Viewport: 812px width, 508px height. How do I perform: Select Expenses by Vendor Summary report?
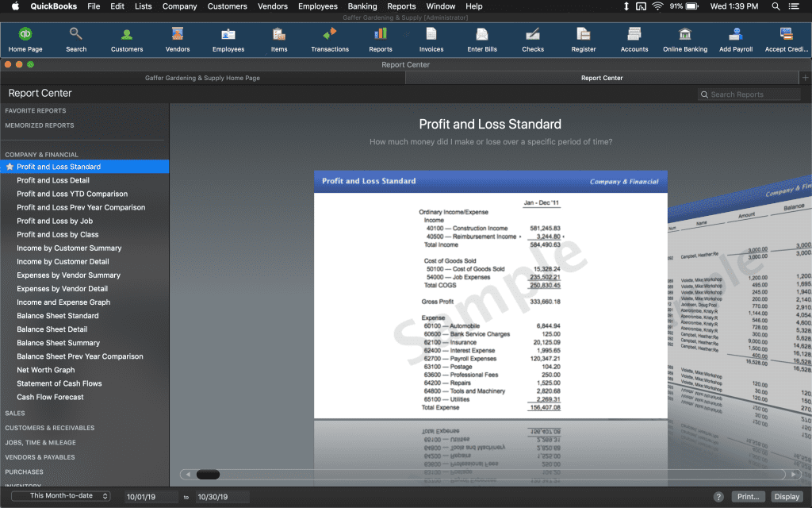point(68,275)
